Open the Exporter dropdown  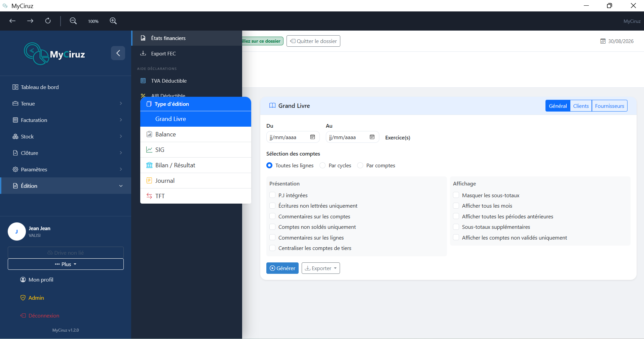click(321, 268)
